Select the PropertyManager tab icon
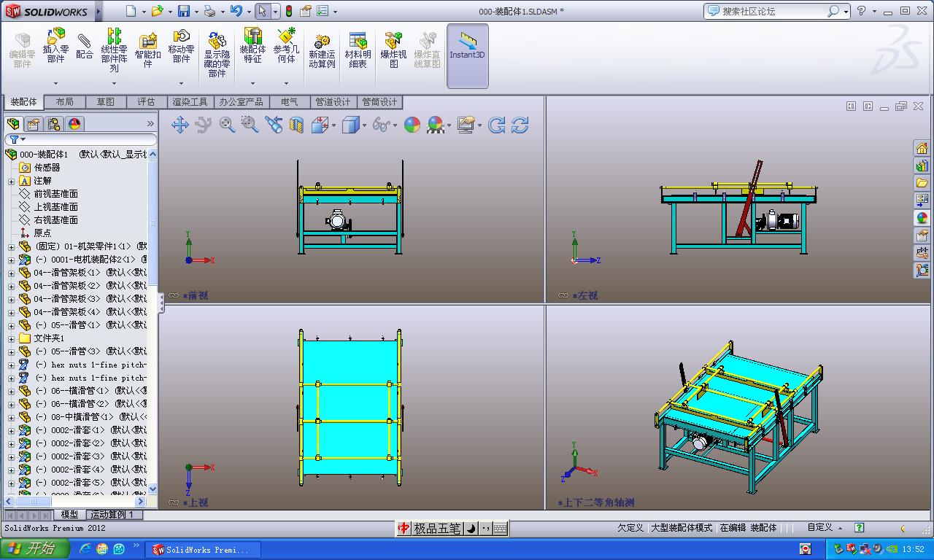Image resolution: width=934 pixels, height=560 pixels. point(34,124)
